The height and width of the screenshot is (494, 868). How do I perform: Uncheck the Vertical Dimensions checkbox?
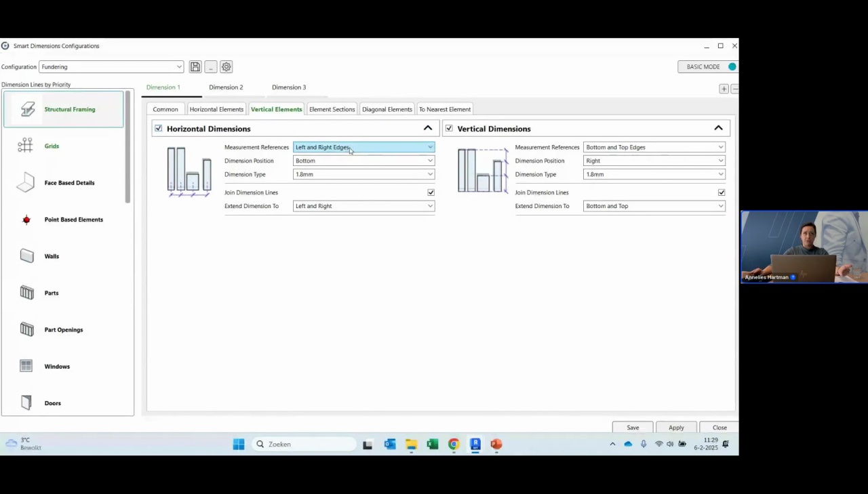tap(449, 128)
